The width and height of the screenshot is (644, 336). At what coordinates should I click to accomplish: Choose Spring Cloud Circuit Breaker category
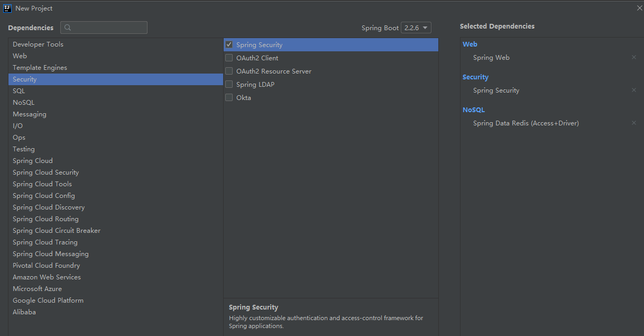116,230
